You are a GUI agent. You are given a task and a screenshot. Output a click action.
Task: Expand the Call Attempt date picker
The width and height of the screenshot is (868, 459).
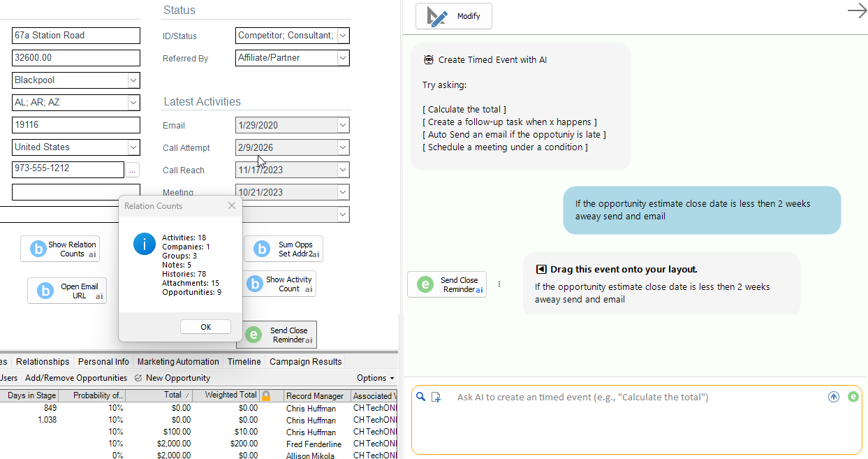(343, 147)
